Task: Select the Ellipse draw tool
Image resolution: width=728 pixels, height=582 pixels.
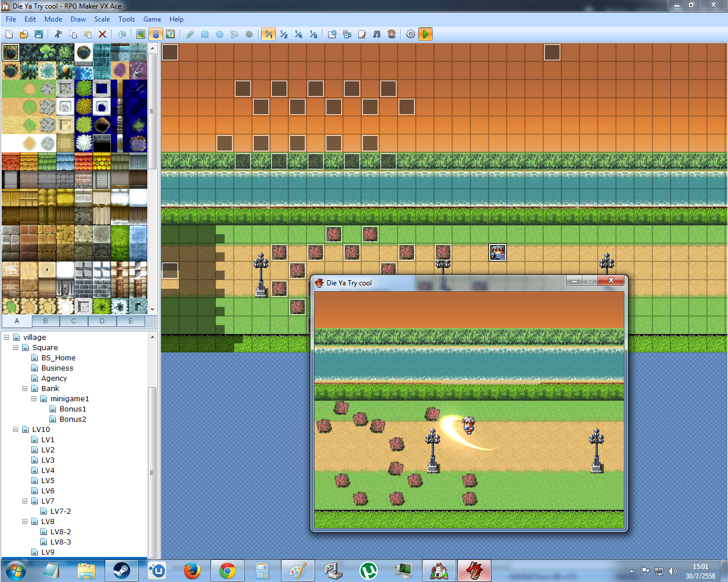Action: [220, 34]
